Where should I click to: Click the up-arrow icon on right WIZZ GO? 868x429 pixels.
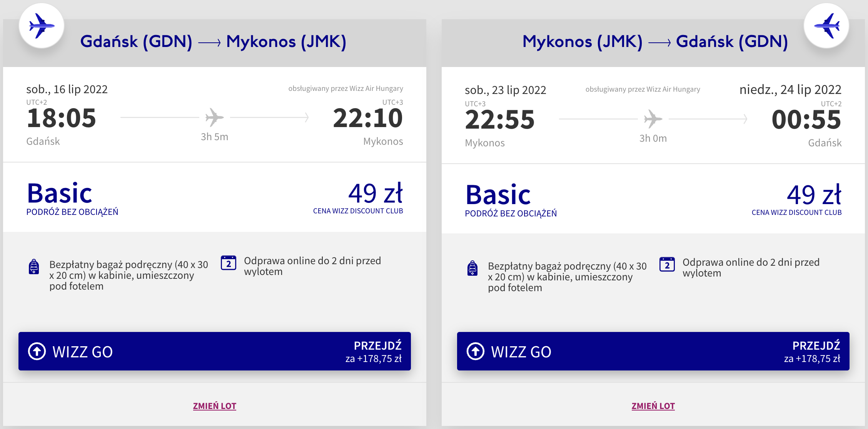coord(476,351)
